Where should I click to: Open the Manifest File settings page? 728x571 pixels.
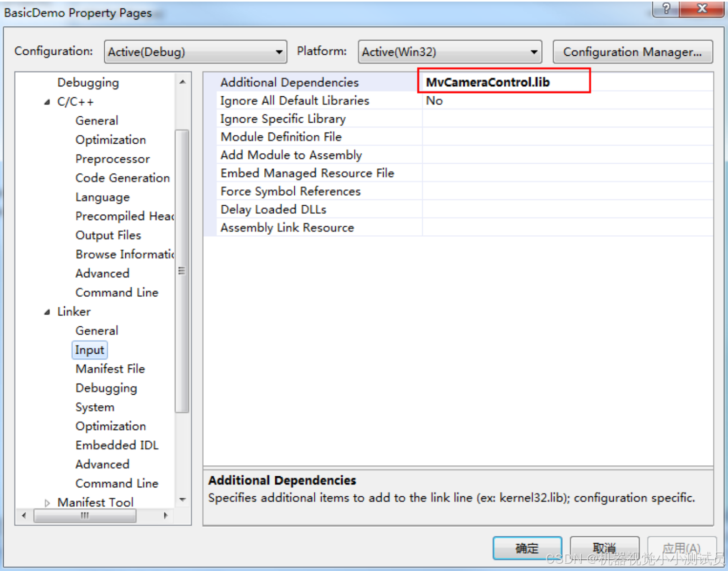click(x=110, y=369)
